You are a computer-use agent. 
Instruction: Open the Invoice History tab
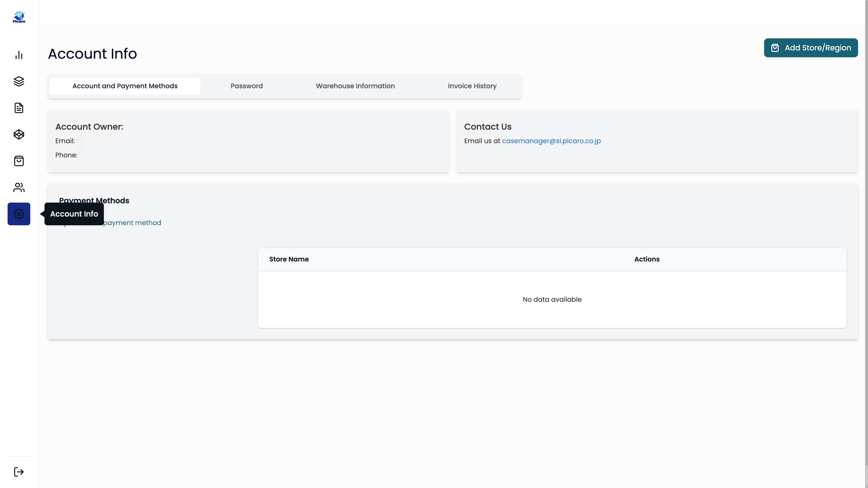tap(472, 86)
